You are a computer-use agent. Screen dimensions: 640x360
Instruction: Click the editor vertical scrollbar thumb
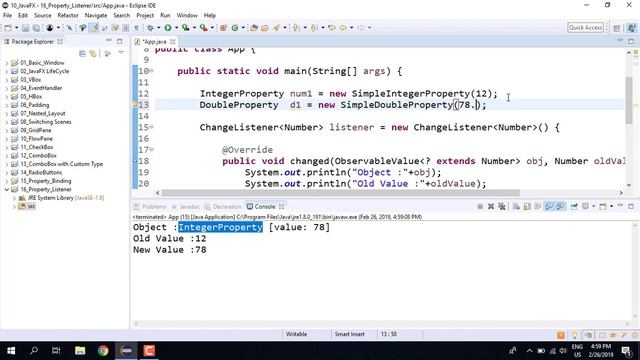tap(629, 100)
